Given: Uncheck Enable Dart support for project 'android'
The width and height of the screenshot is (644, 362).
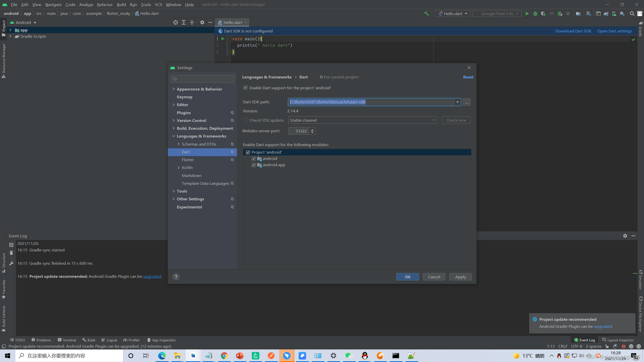Looking at the screenshot, I should [x=246, y=87].
